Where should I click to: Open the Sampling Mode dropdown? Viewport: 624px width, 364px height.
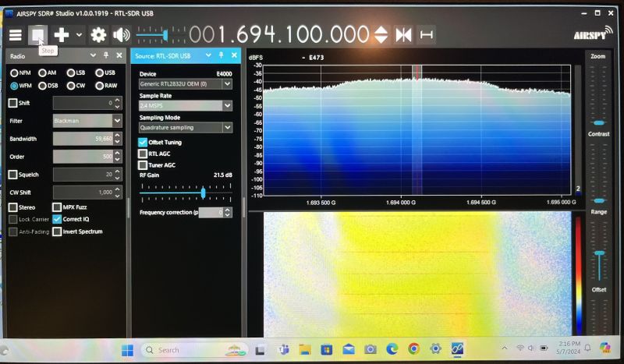click(227, 127)
